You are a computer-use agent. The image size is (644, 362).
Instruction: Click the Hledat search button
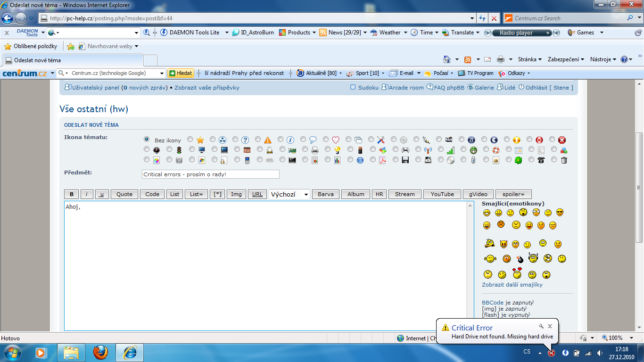tap(181, 73)
